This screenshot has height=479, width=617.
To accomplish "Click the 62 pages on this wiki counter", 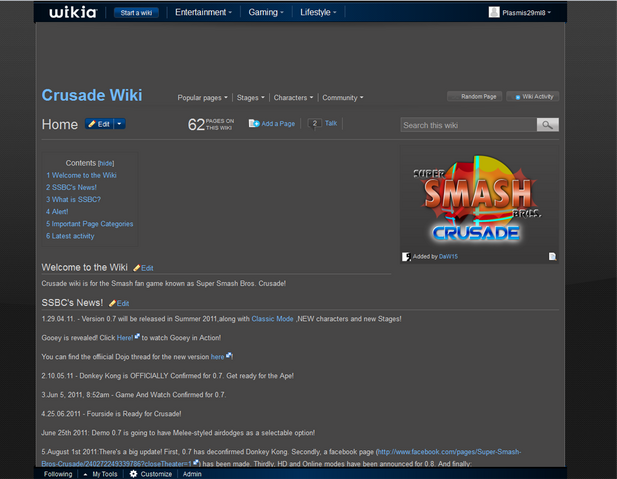I will click(211, 124).
